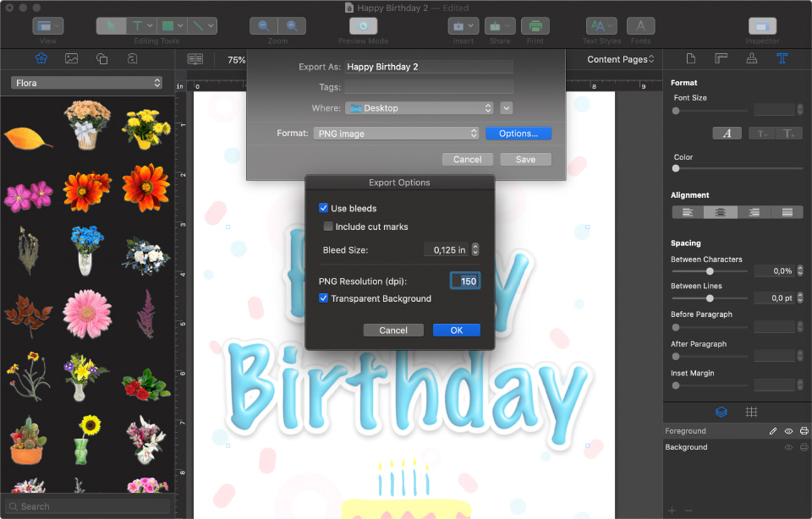Switch to the fourth source panel tab

pos(132,58)
